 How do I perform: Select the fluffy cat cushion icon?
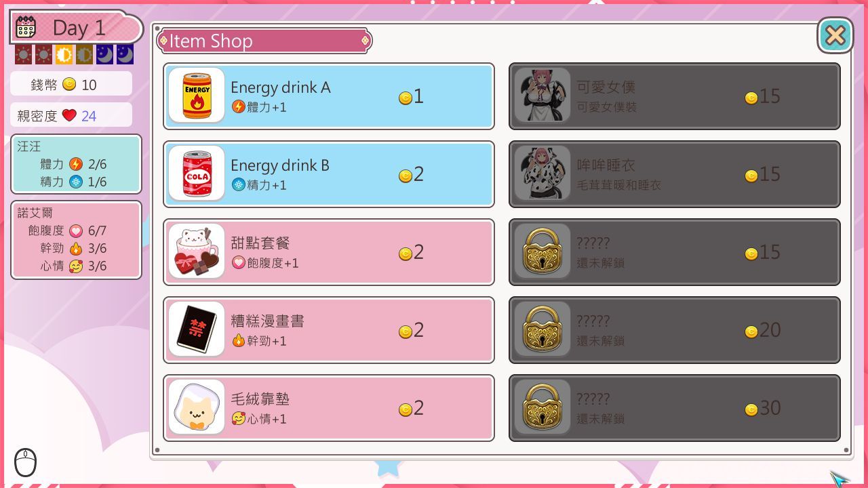pyautogui.click(x=197, y=407)
